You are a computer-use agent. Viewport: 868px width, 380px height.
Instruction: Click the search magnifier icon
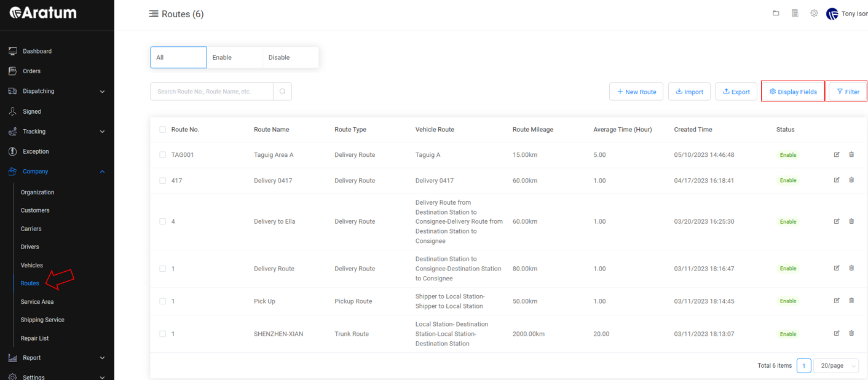pos(282,92)
